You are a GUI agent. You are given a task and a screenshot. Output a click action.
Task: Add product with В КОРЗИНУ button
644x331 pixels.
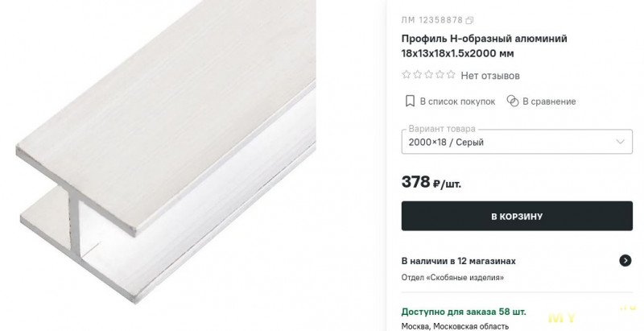[x=517, y=216]
